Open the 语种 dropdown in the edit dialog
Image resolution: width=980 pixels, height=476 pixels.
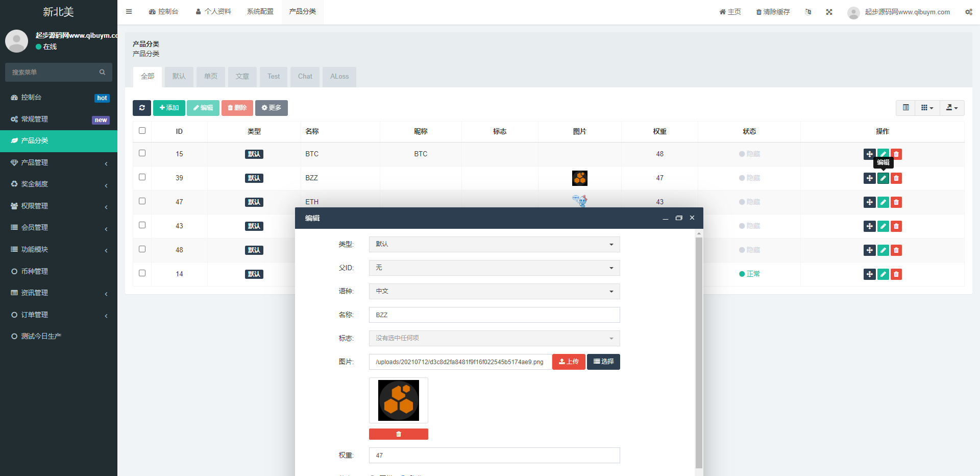click(495, 292)
